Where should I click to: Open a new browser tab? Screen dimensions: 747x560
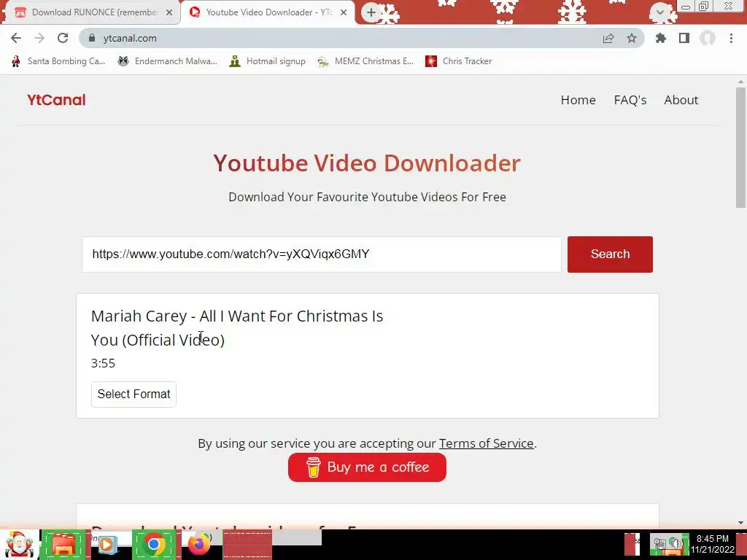[371, 12]
